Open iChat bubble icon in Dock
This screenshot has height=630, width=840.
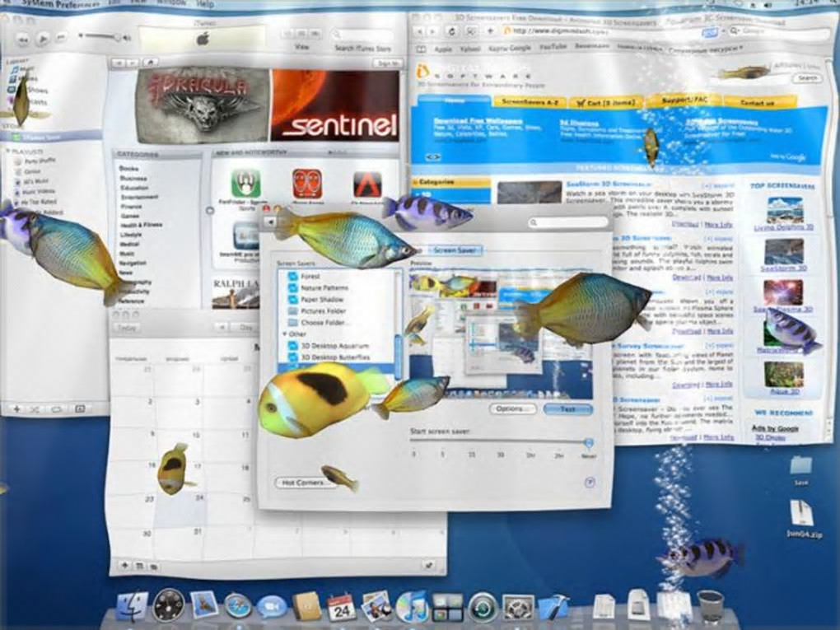click(272, 608)
